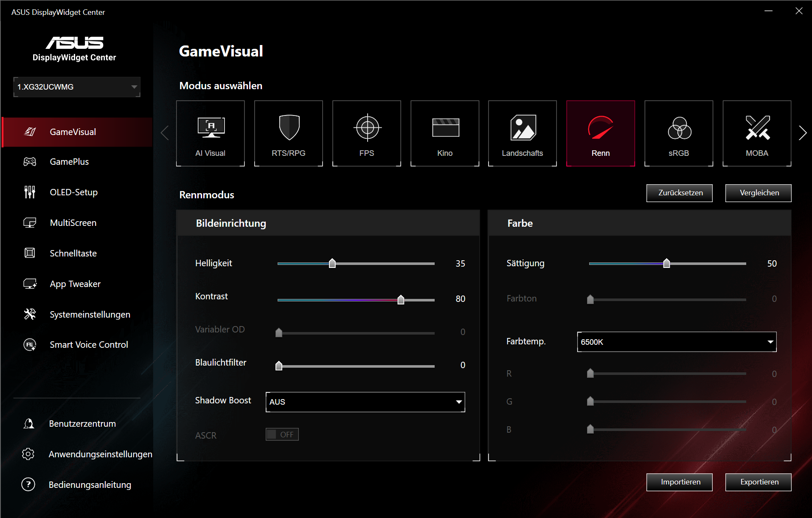
Task: Choose the RTS/RPG shield mode
Action: (x=289, y=133)
